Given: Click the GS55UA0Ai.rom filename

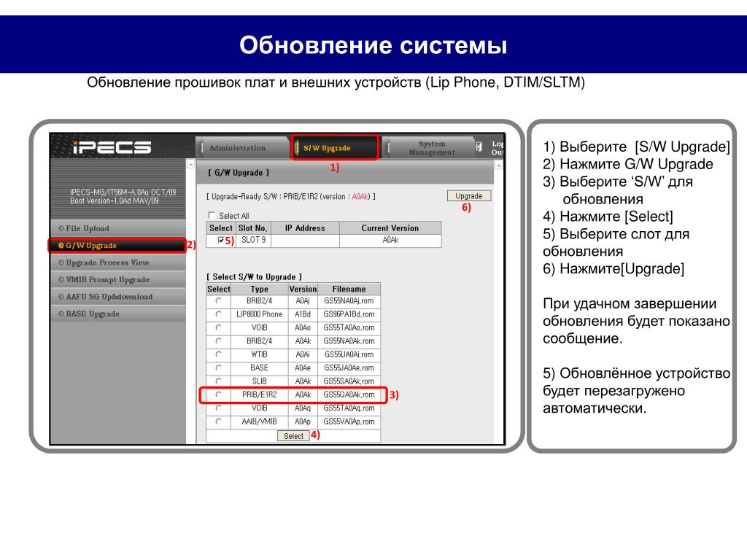Looking at the screenshot, I should pyautogui.click(x=349, y=354).
